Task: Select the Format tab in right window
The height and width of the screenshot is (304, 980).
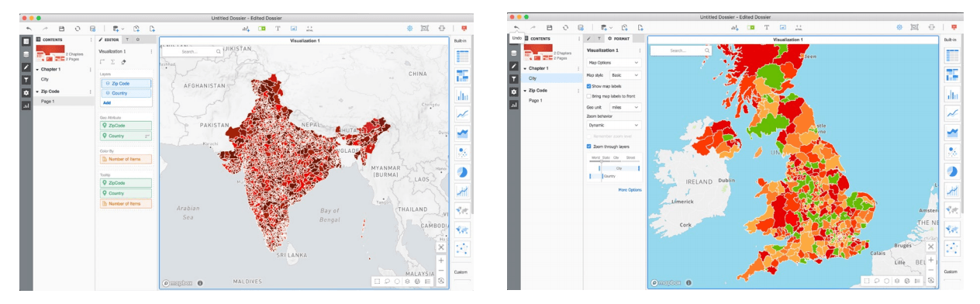Action: tap(619, 38)
